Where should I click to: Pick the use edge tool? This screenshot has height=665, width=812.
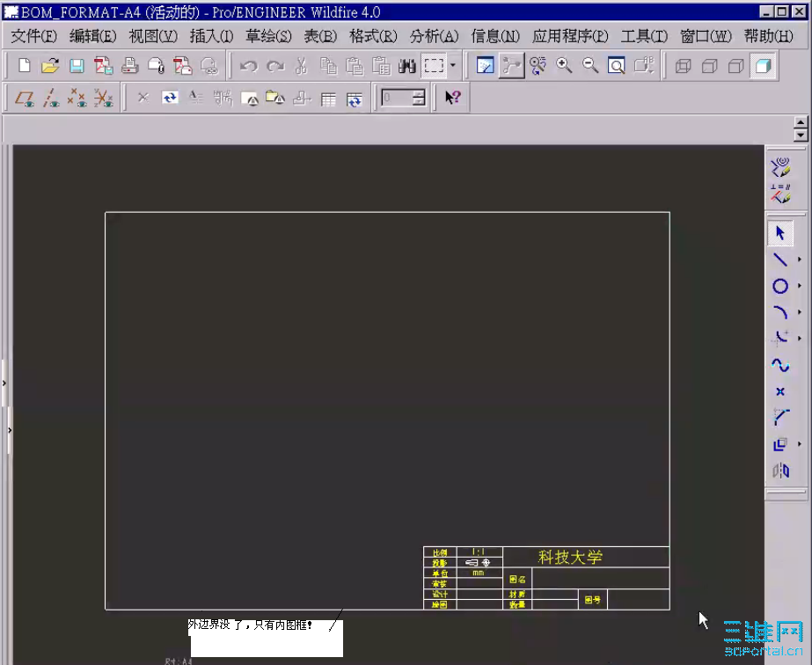pos(780,444)
